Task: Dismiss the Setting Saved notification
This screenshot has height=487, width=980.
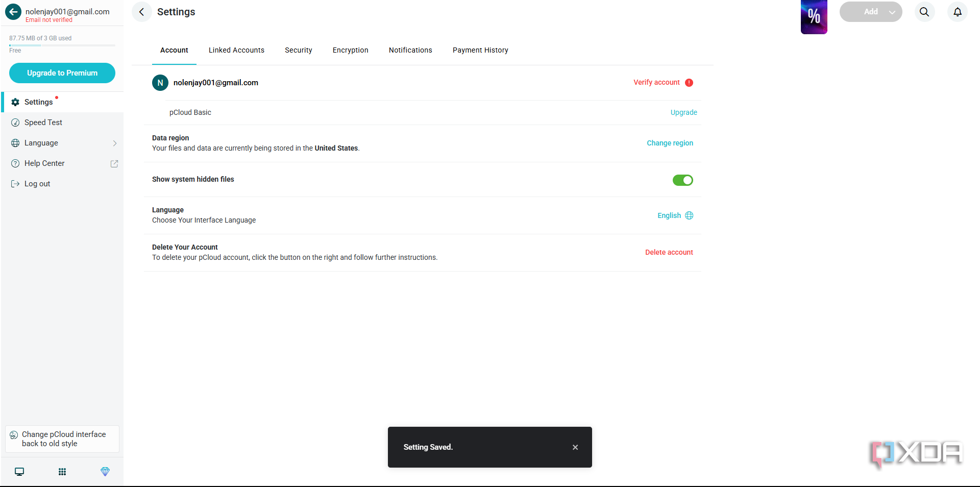Action: pos(575,447)
